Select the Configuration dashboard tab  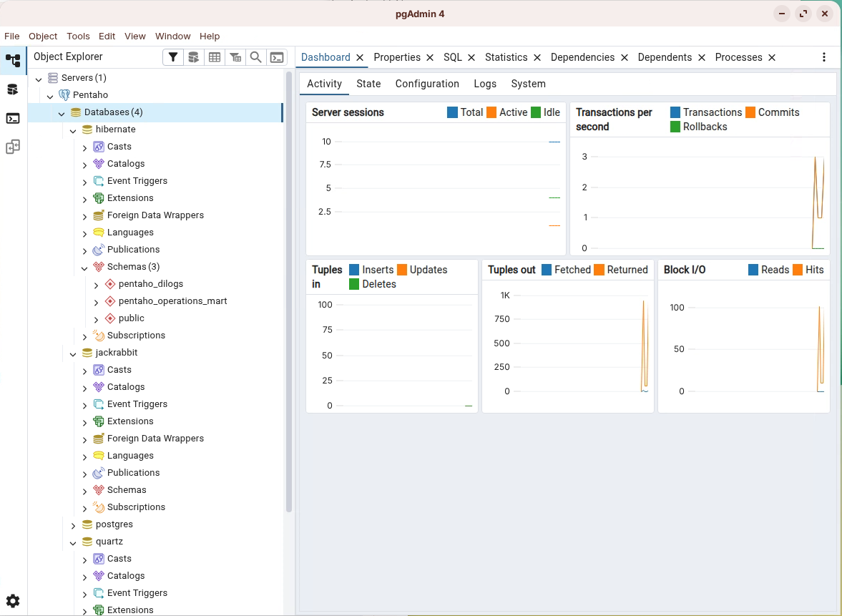[x=427, y=84]
